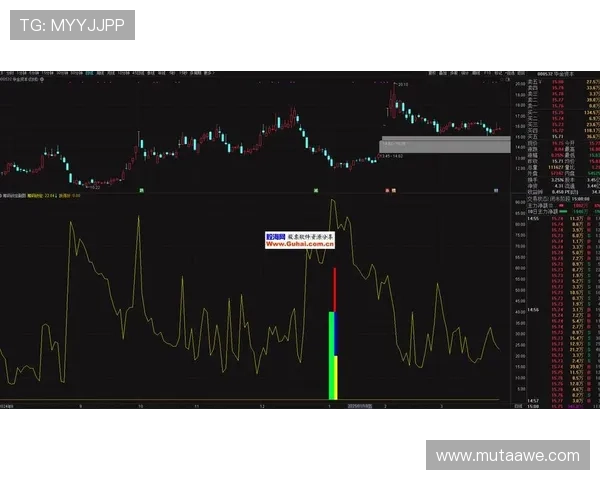
Task: Click the TG: MYYJJPP label at the top left
Action: pos(71,25)
